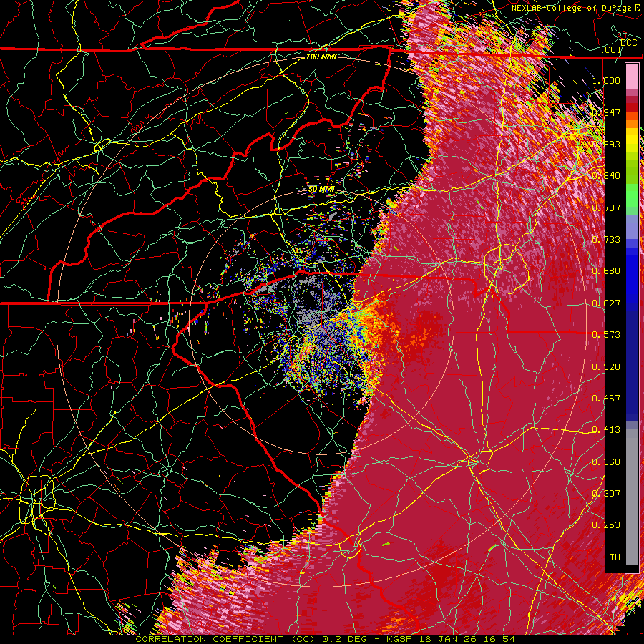Pick the gray color bar segment
Viewport: 644px width, 644px height.
point(632,497)
